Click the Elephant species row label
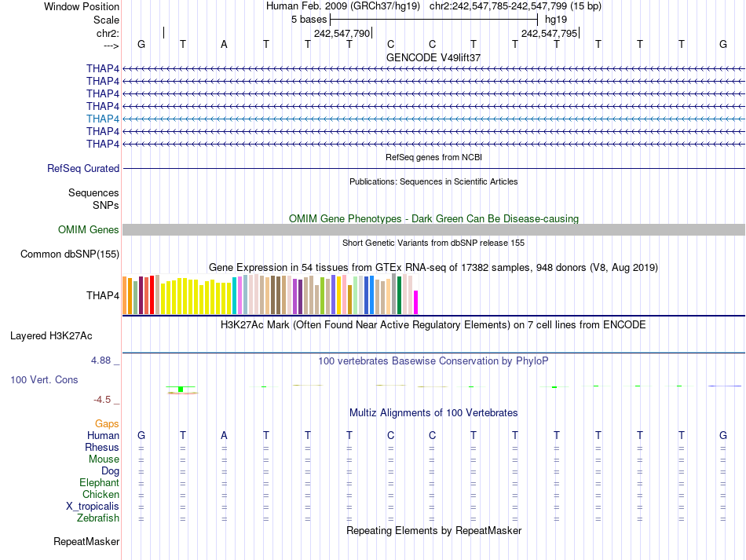The width and height of the screenshot is (746, 560). tap(99, 483)
